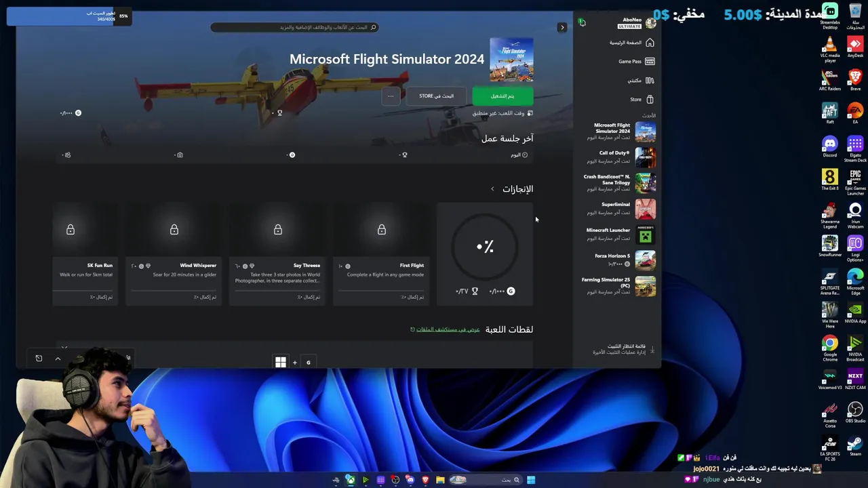The width and height of the screenshot is (868, 488).
Task: Click the Windows logo in the overlay bar
Action: (281, 363)
